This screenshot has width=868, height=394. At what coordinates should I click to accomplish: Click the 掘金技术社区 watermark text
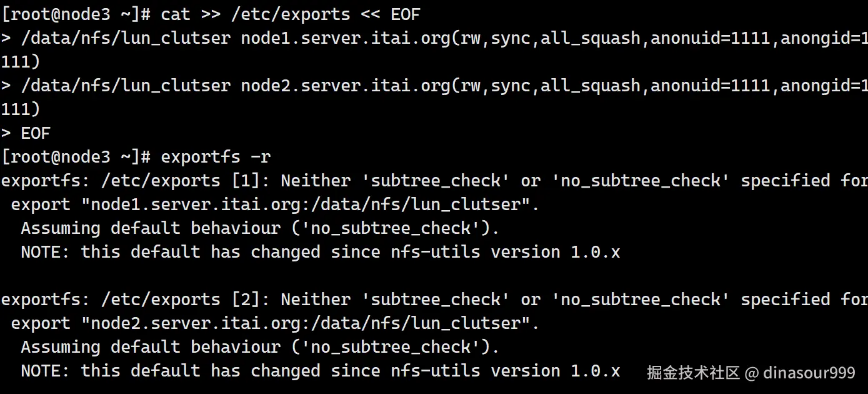tap(693, 373)
